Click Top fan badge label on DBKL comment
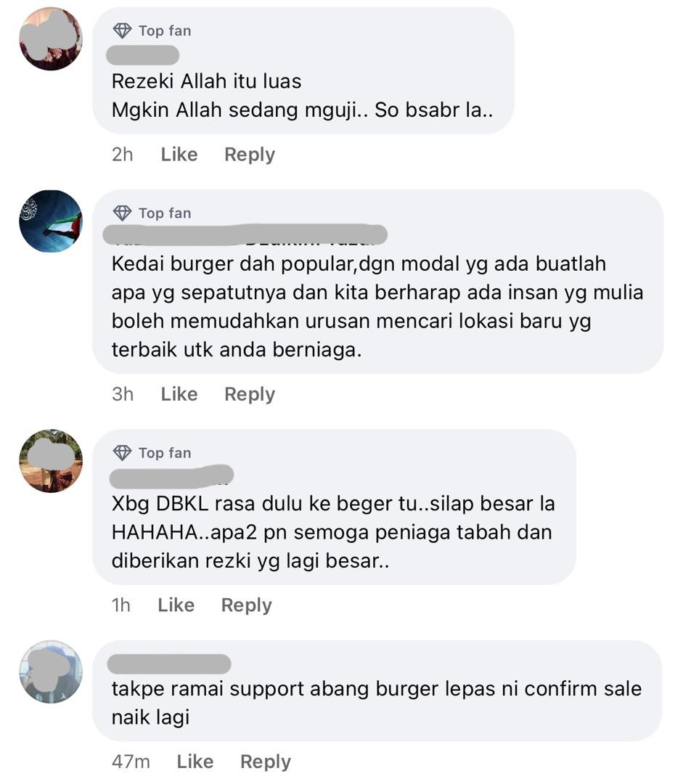Image resolution: width=683 pixels, height=784 pixels. (165, 452)
